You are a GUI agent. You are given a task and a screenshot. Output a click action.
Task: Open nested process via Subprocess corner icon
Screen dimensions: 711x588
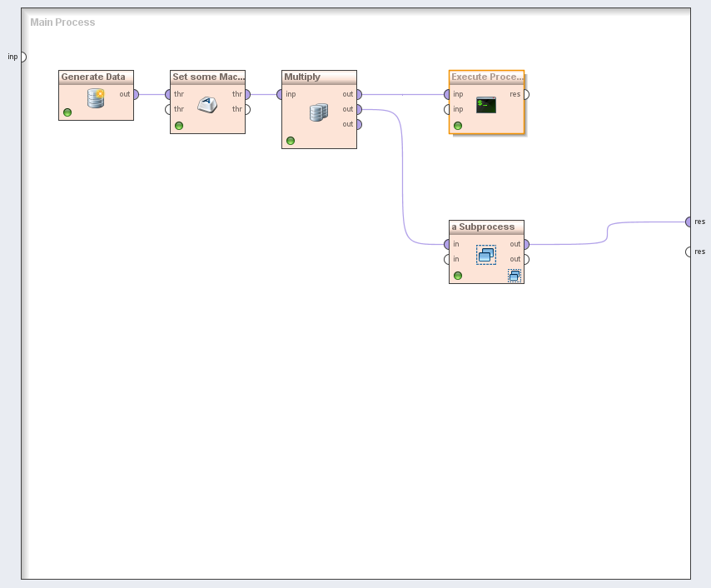tap(515, 276)
